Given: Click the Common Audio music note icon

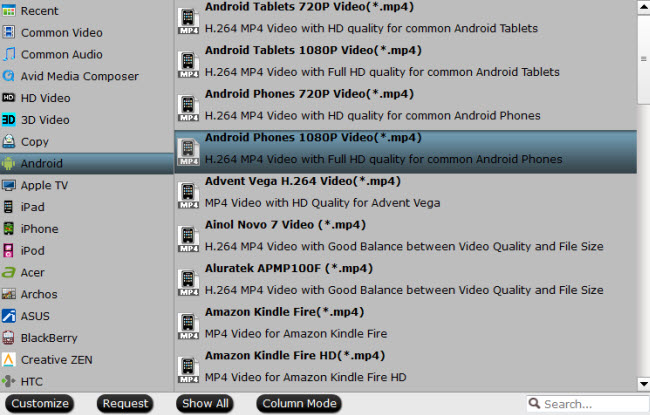Looking at the screenshot, I should [9, 54].
